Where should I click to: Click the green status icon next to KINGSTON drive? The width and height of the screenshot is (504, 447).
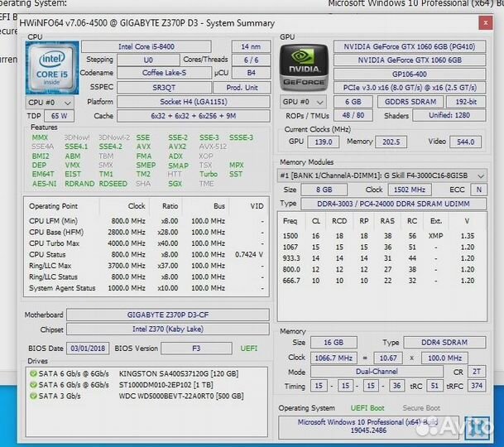pos(33,373)
